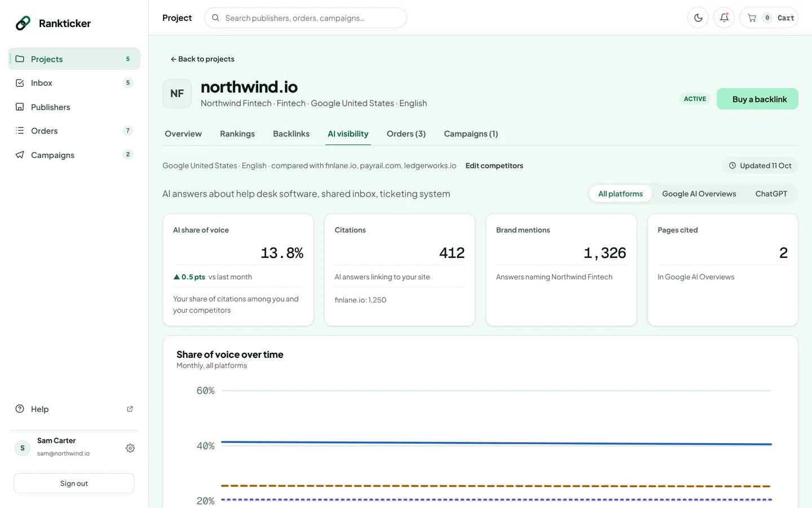Image resolution: width=812 pixels, height=508 pixels.
Task: Click the Sign out button
Action: point(74,483)
